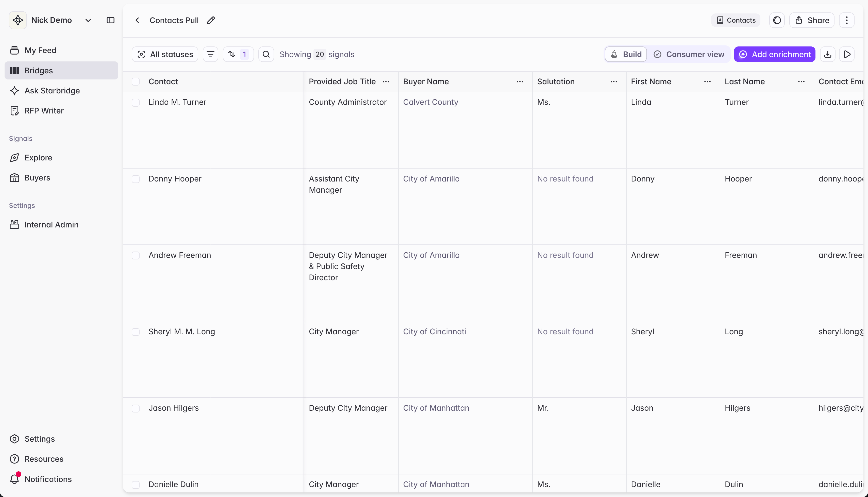Go back using the left chevron arrow

pyautogui.click(x=137, y=21)
